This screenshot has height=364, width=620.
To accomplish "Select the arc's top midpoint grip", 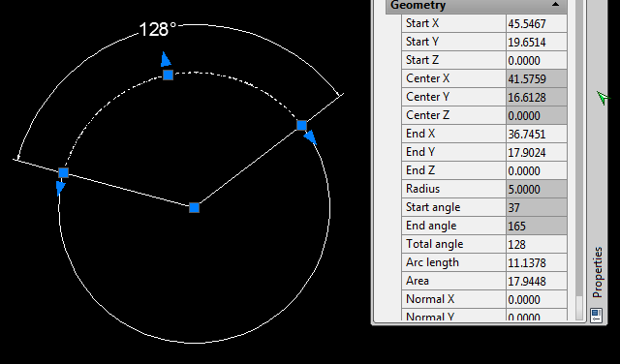I will 168,76.
